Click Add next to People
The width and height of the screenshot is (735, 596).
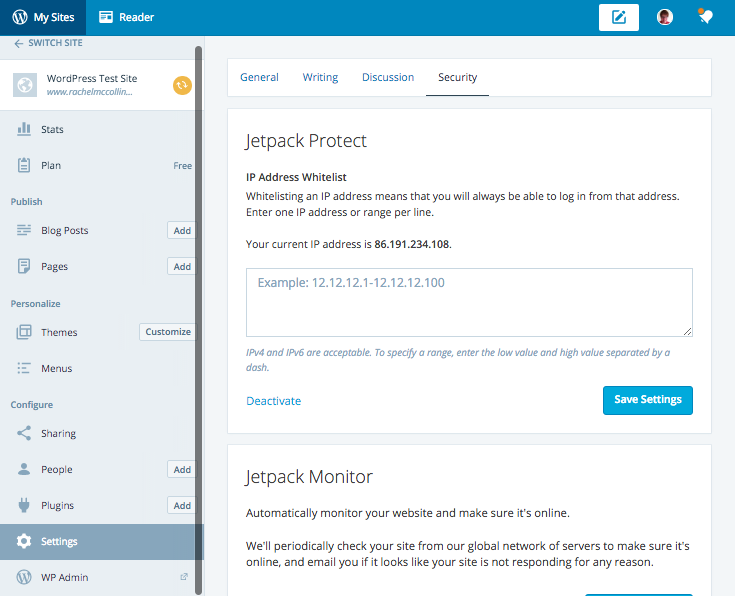point(182,469)
